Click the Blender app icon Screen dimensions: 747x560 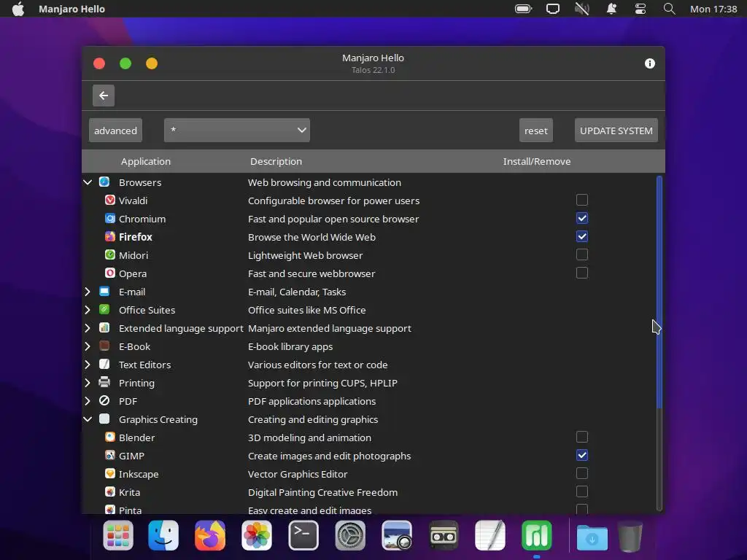coord(110,437)
